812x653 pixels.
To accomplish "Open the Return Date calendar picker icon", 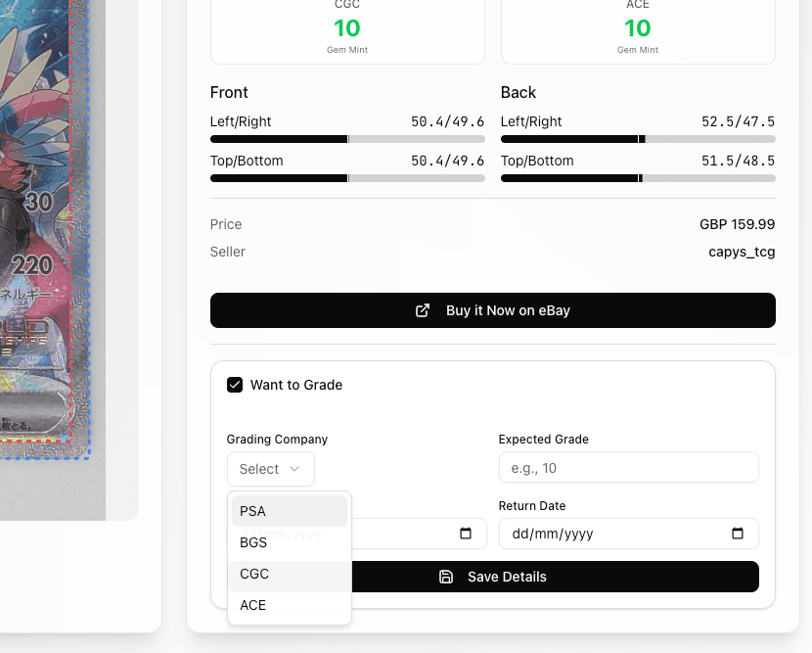I will (x=738, y=534).
